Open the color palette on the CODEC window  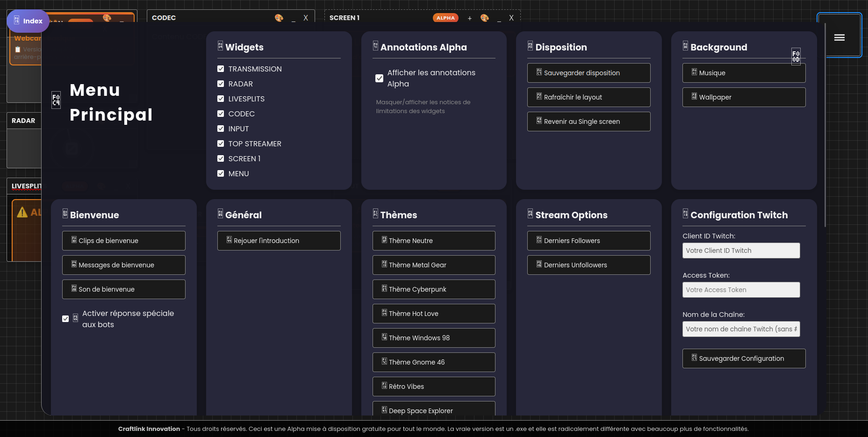click(x=279, y=18)
